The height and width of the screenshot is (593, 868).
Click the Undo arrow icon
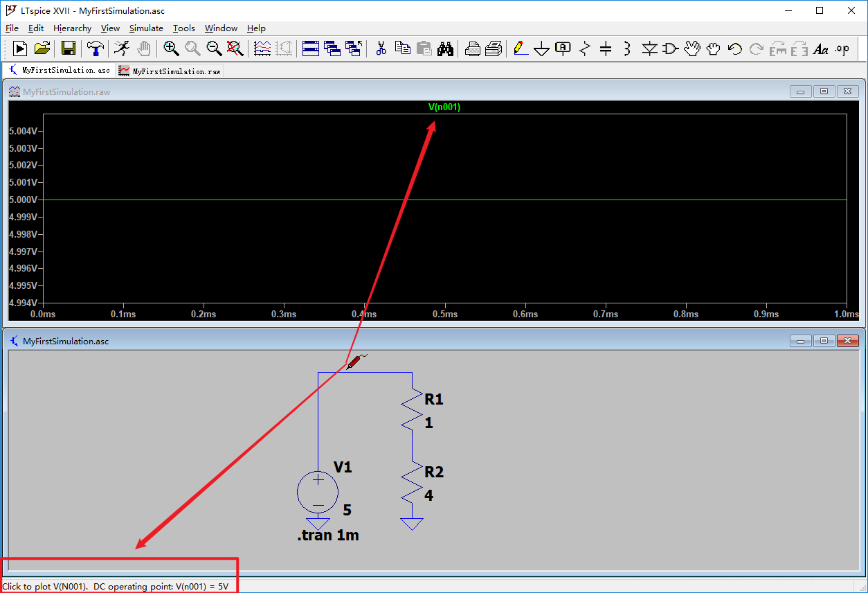coord(735,48)
